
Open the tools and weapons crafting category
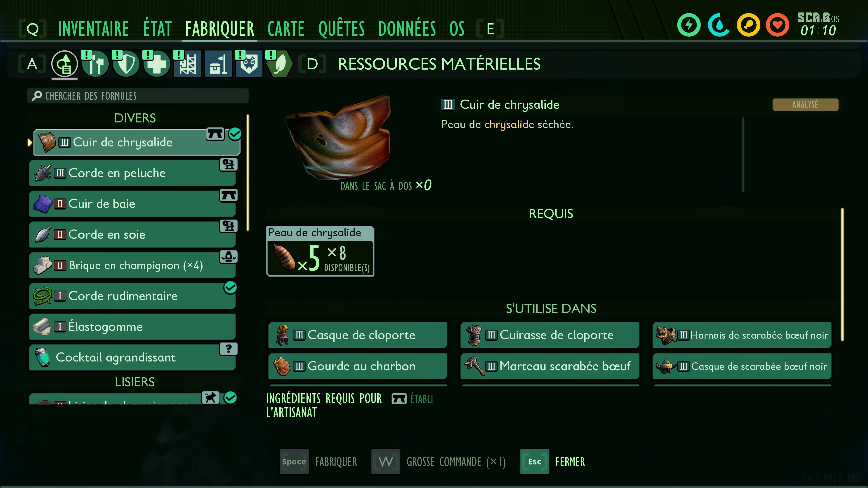[x=95, y=64]
